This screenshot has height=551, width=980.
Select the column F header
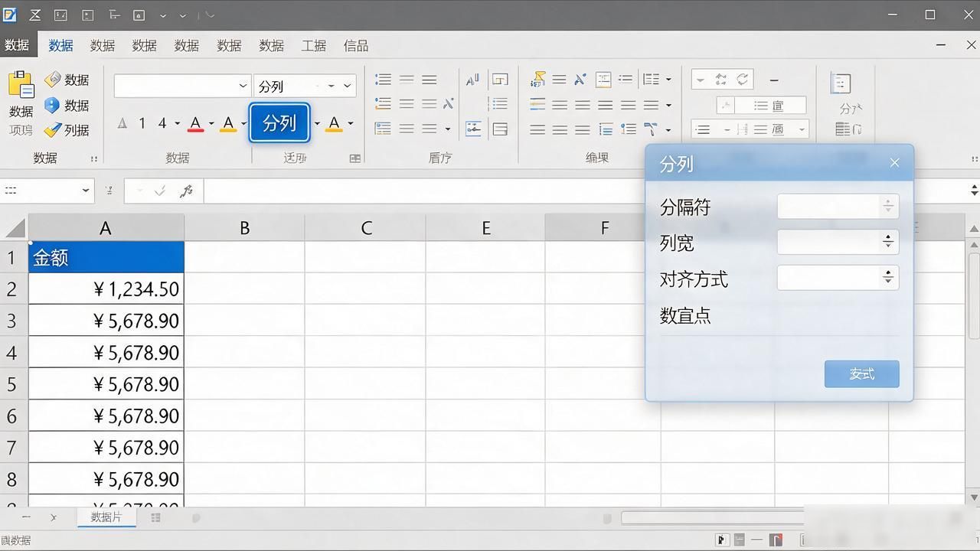click(x=604, y=228)
